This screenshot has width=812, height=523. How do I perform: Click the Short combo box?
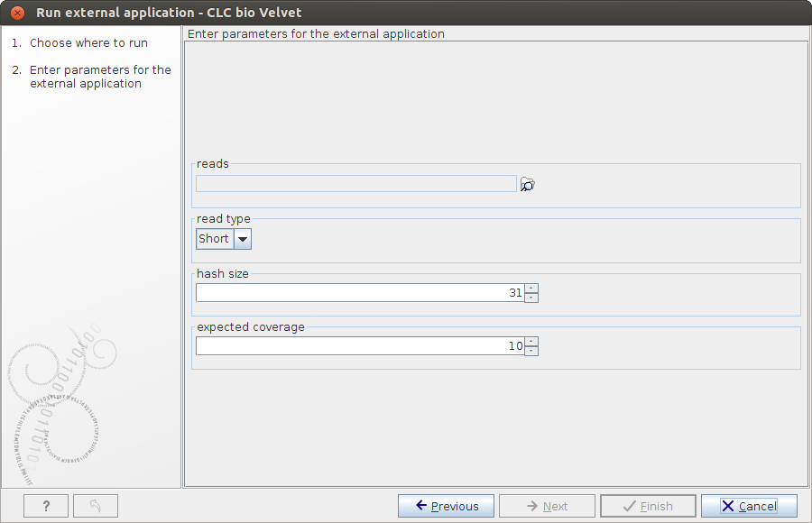tap(215, 238)
